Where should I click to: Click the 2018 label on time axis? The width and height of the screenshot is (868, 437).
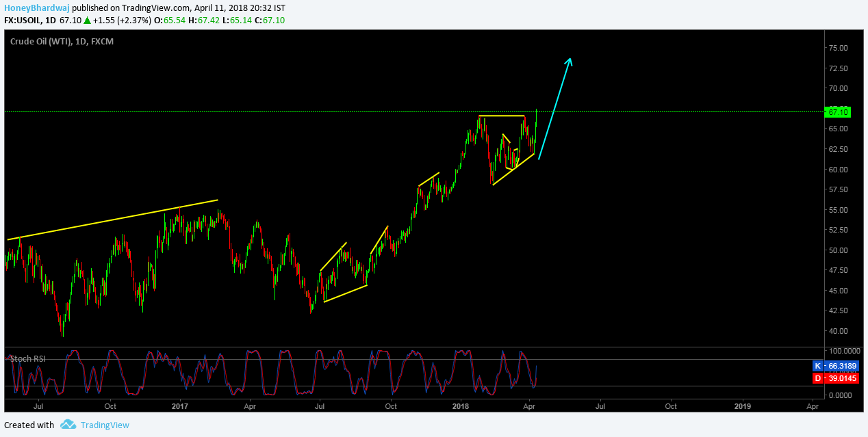click(x=461, y=406)
